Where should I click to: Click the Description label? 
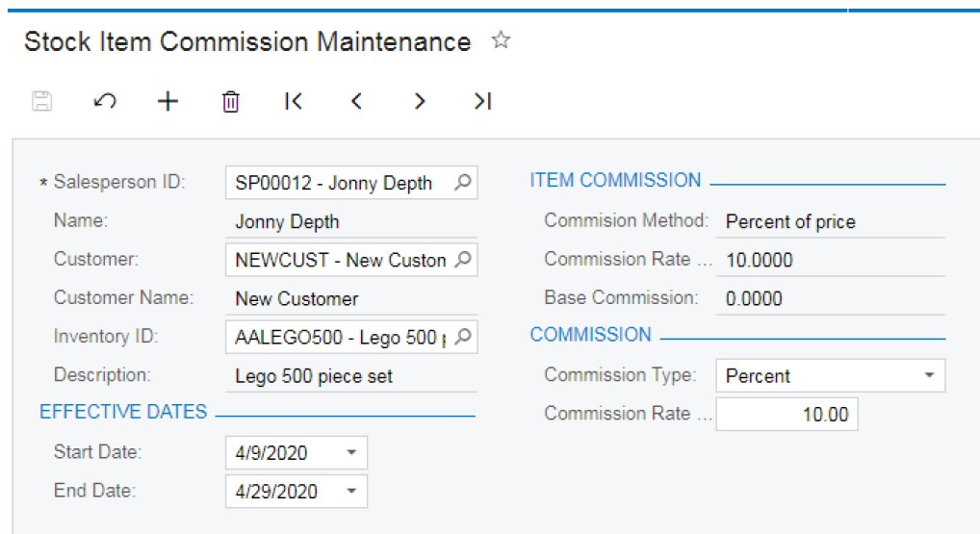coord(102,374)
